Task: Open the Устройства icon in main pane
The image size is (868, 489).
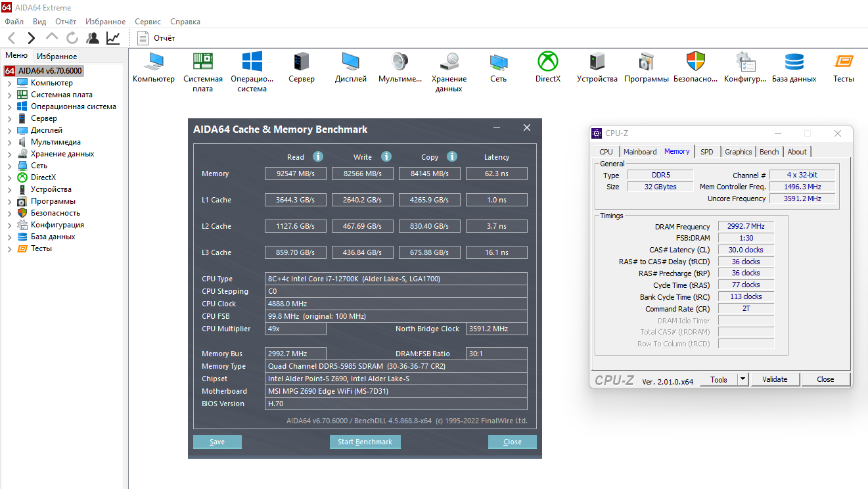Action: point(597,62)
